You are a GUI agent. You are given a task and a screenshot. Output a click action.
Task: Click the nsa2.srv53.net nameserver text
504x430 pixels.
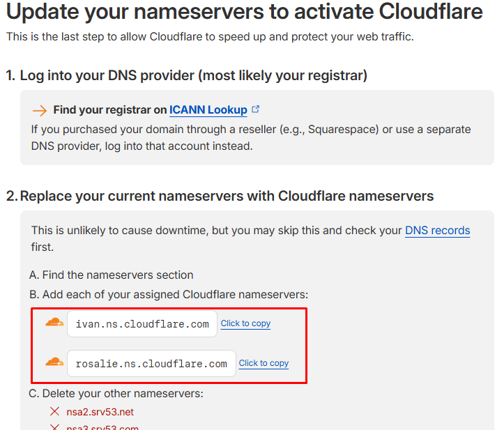pos(100,412)
